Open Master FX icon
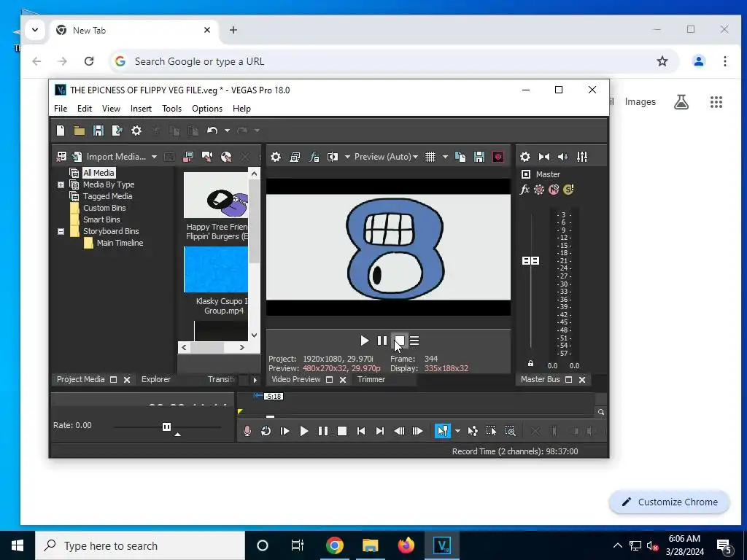747x560 pixels. pos(525,190)
